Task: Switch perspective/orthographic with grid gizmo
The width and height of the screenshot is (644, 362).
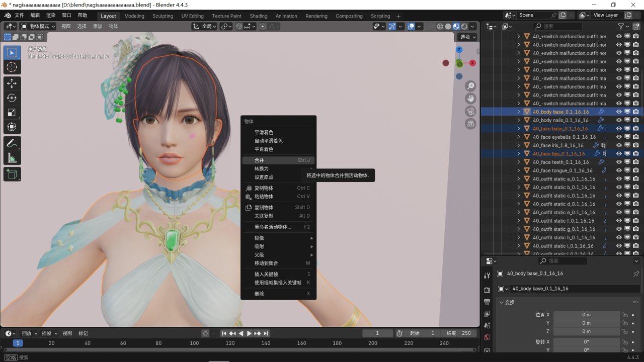Action: [x=470, y=124]
